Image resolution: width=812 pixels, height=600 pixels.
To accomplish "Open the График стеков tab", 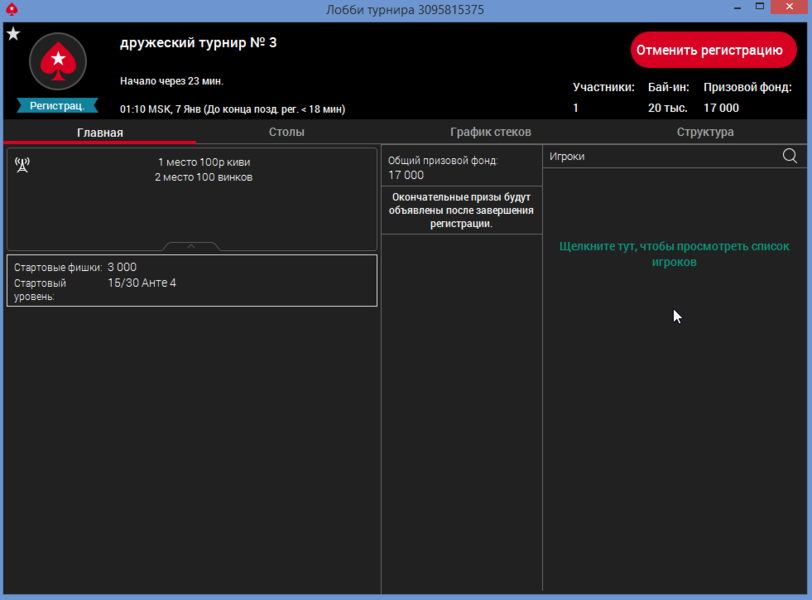I will click(x=490, y=132).
